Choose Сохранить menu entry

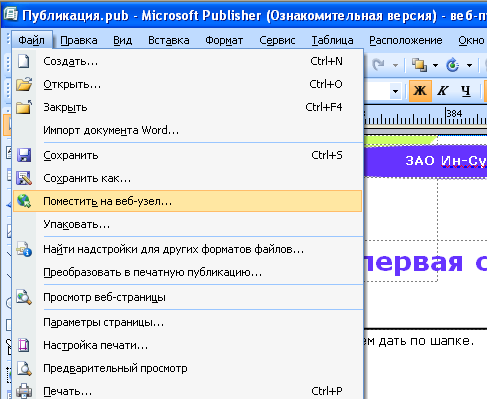click(x=187, y=155)
